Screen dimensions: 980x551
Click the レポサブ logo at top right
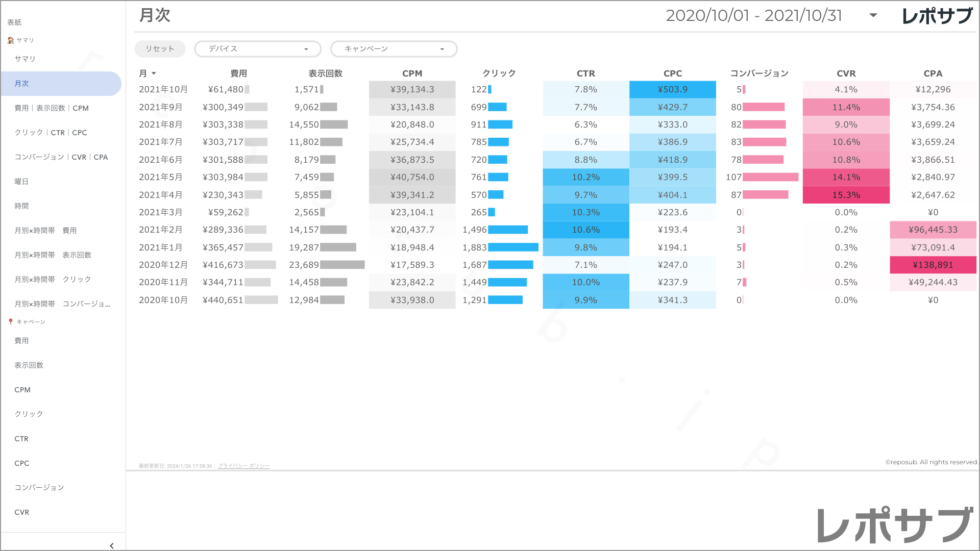937,16
